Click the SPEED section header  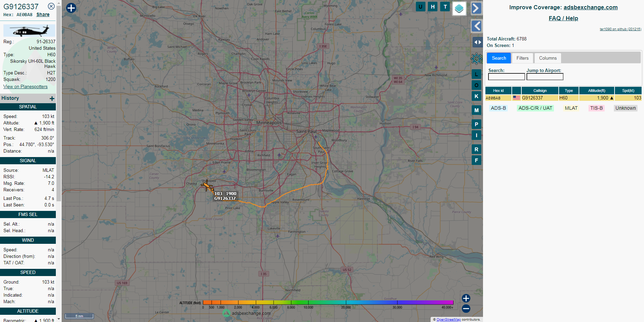28,272
